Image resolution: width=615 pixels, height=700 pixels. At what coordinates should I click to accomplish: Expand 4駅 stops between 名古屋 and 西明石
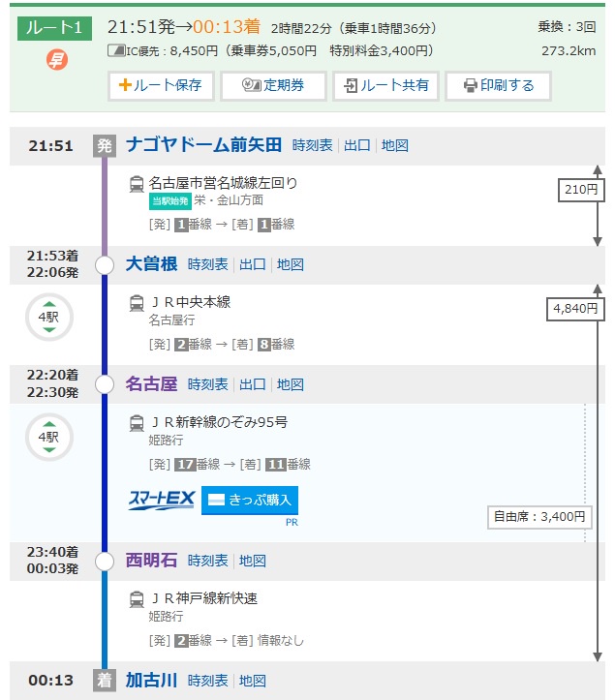point(49,437)
